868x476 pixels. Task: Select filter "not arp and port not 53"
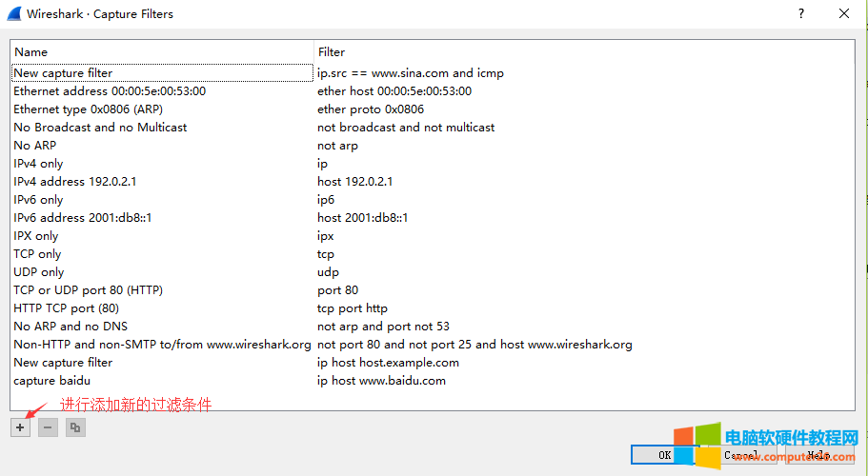383,327
